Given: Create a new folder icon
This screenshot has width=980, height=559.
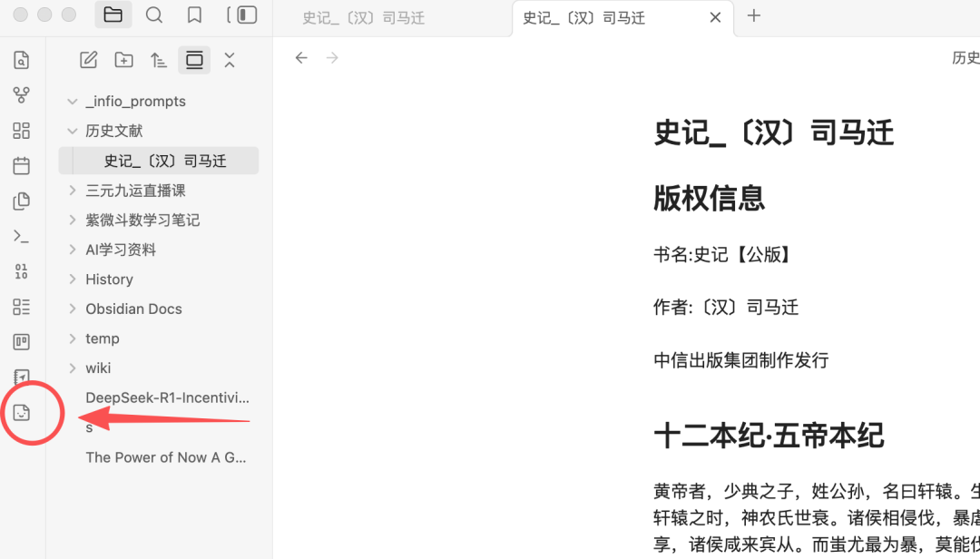Looking at the screenshot, I should tap(123, 60).
